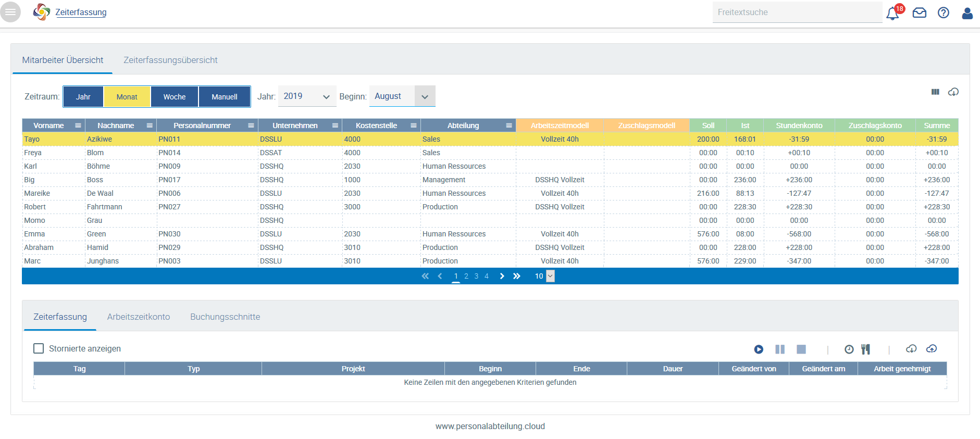Go to page 3 of table
The image size is (980, 439).
476,276
